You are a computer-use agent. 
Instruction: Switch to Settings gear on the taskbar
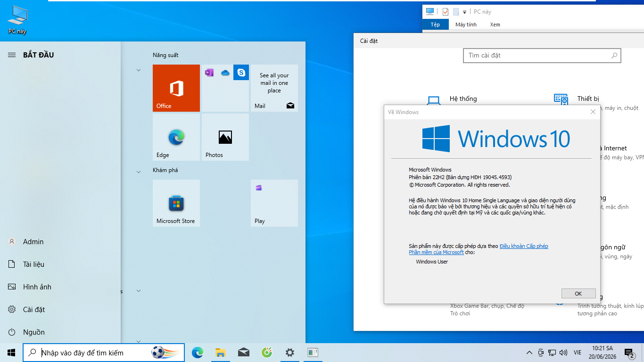(290, 353)
